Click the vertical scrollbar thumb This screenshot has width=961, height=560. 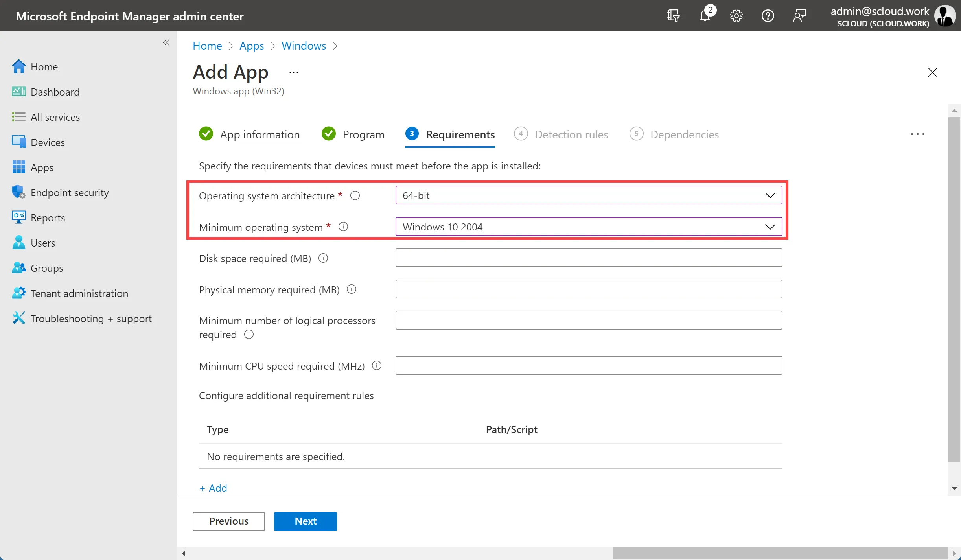pyautogui.click(x=954, y=289)
